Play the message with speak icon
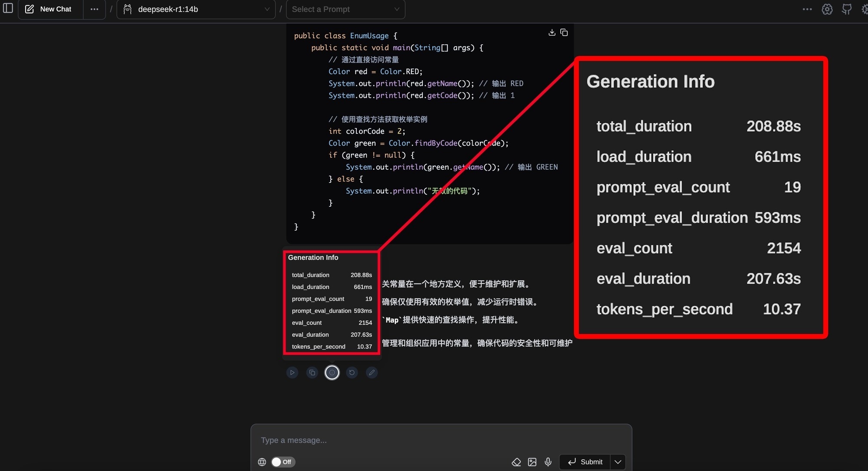Viewport: 868px width, 471px height. click(292, 372)
